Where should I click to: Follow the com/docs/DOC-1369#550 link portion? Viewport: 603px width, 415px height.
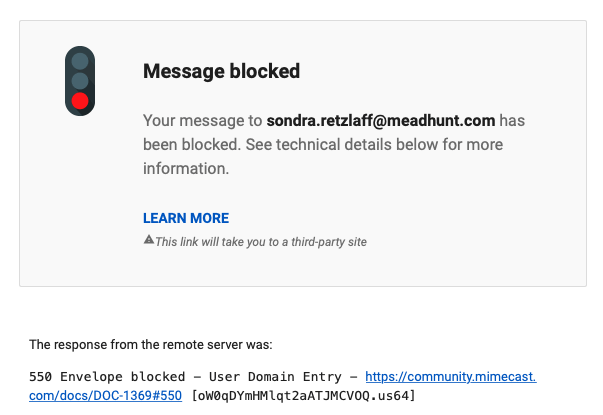[105, 395]
